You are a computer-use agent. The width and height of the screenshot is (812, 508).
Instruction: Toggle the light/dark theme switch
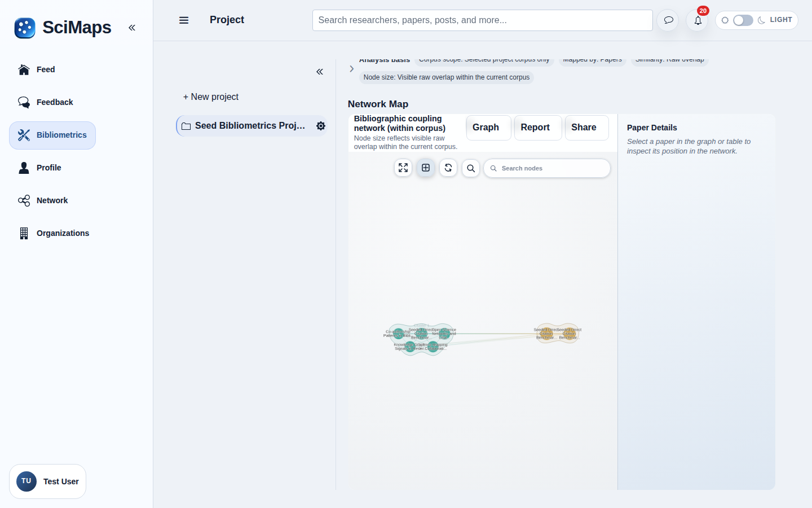point(743,20)
